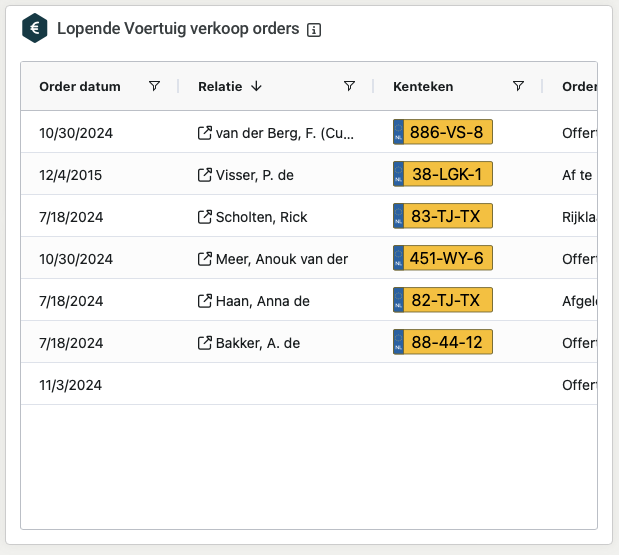Click license plate 886-VS-8
Screen dimensions: 619x555
(x=443, y=133)
